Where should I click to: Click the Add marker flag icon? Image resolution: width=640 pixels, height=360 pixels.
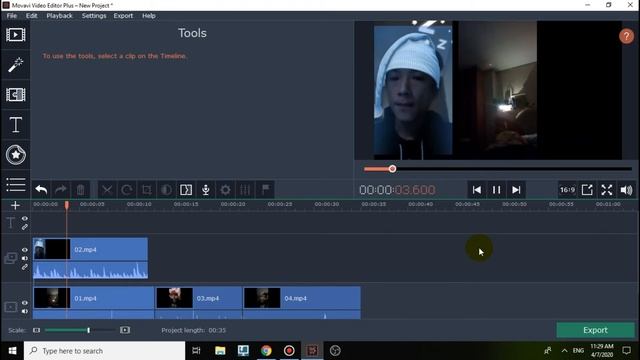(x=265, y=189)
